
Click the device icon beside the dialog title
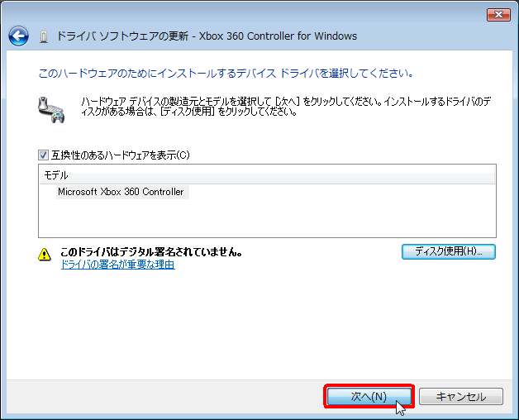coord(43,36)
